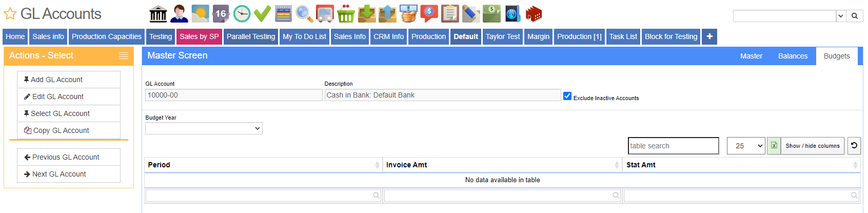Click the magnifying glass toolbar icon
The height and width of the screenshot is (213, 868).
pyautogui.click(x=304, y=14)
